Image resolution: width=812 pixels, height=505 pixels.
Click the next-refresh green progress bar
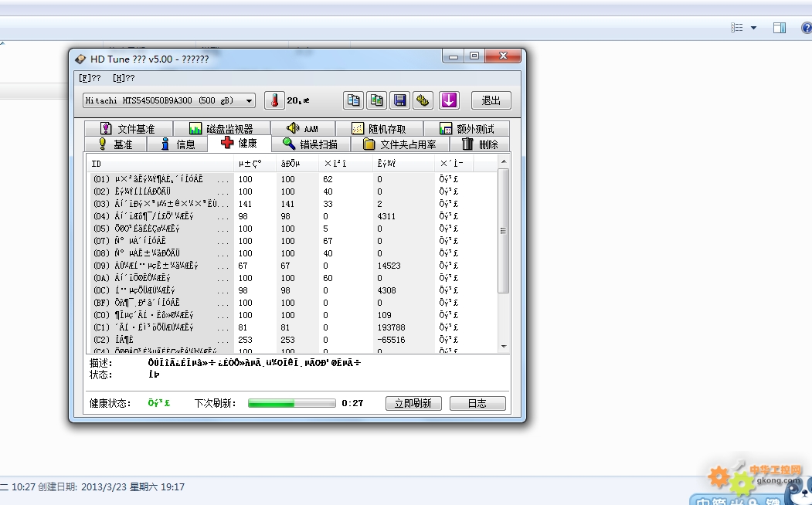291,403
